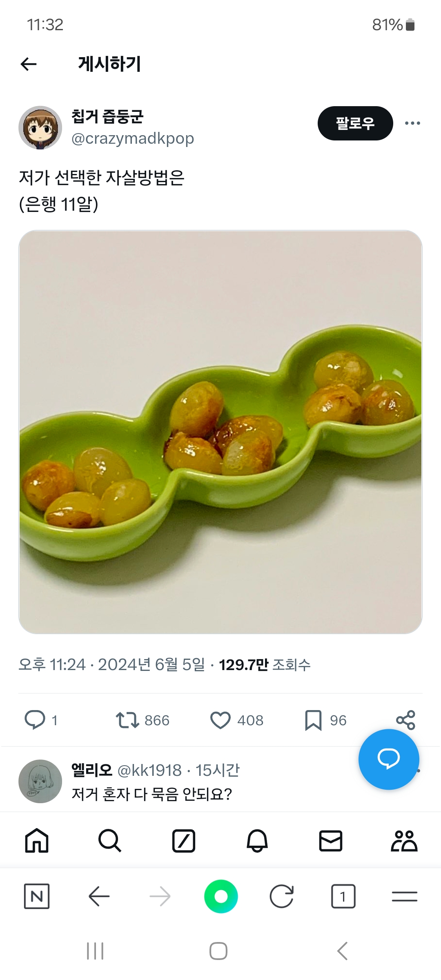Screen dimensions: 441x980
Task: Open @crazymadkpop profile handle
Action: (x=133, y=138)
